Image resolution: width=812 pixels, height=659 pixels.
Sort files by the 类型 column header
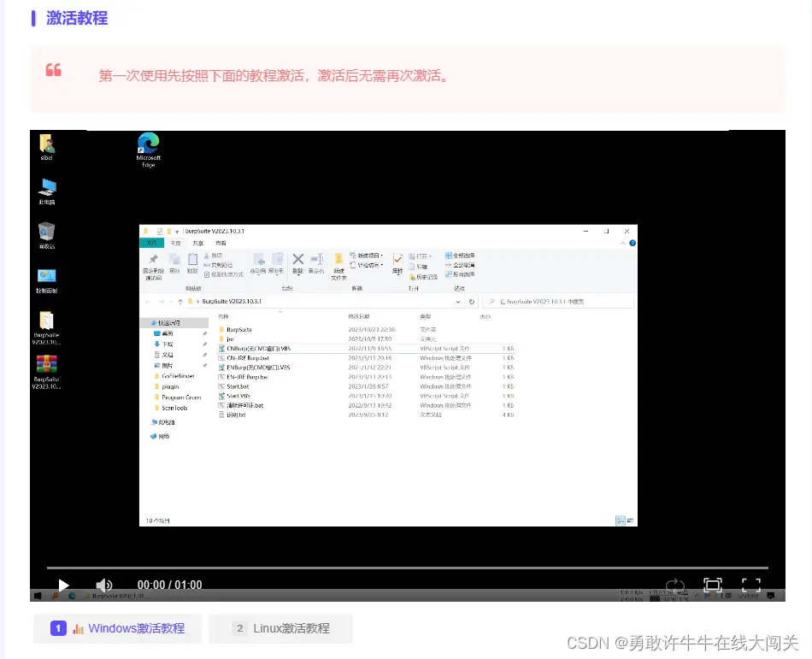(425, 316)
